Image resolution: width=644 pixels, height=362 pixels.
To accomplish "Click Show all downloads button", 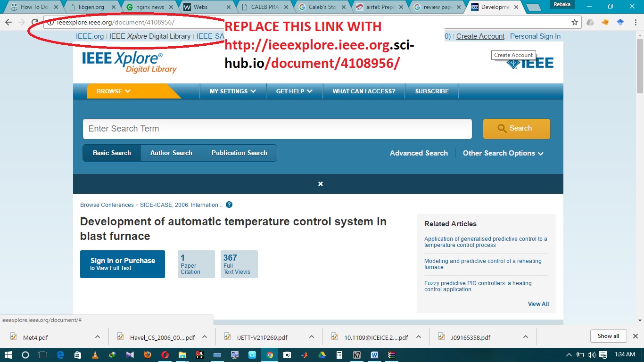I will pyautogui.click(x=609, y=336).
